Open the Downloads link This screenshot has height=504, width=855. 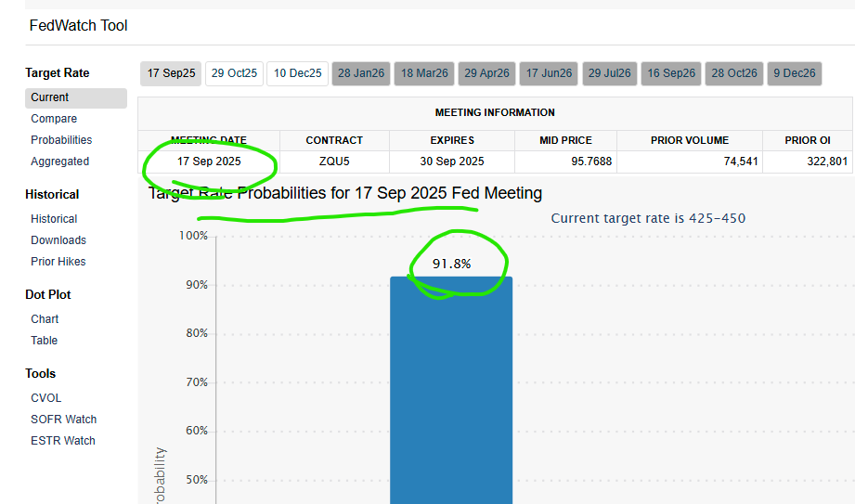[x=58, y=240]
